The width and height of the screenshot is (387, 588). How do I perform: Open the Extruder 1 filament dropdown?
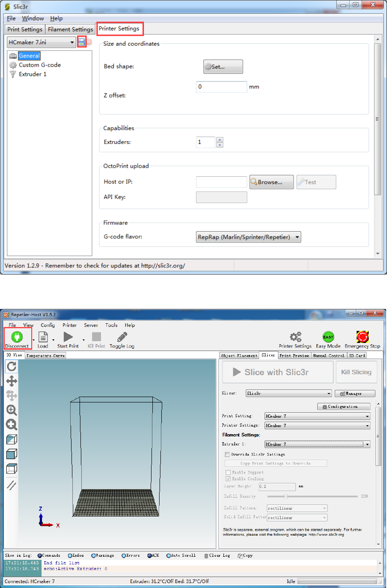(317, 444)
